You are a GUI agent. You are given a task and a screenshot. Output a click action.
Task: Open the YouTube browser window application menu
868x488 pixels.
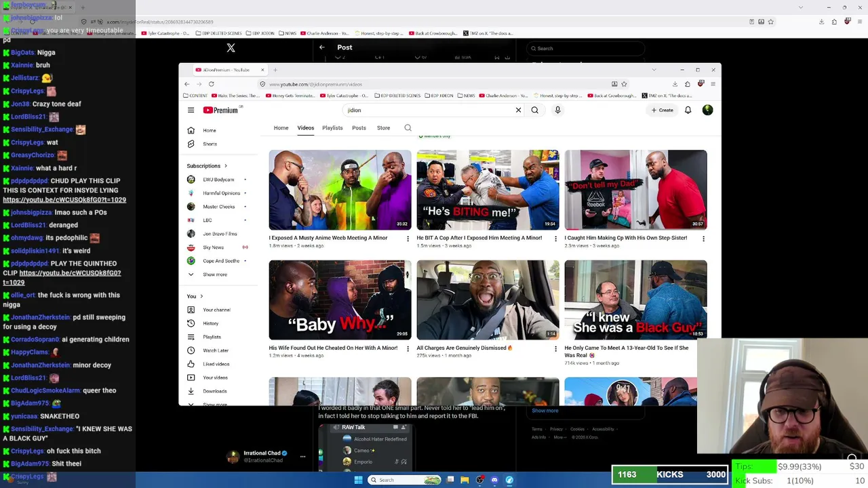pyautogui.click(x=713, y=84)
